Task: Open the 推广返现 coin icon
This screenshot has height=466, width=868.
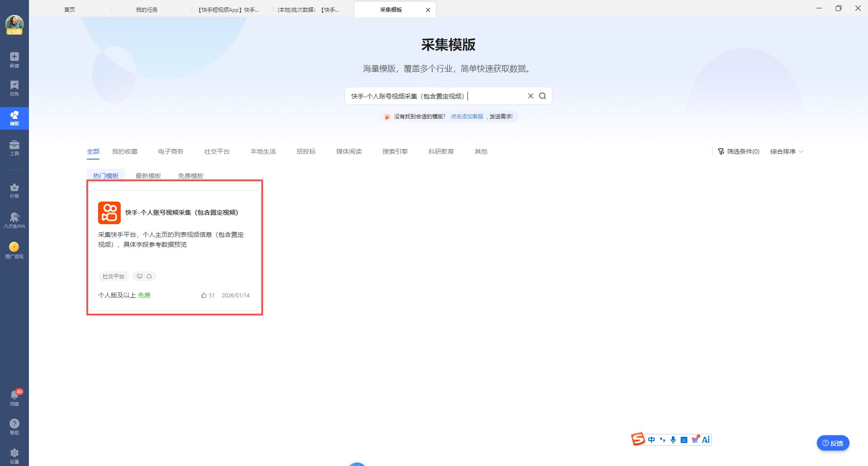Action: coord(14,250)
